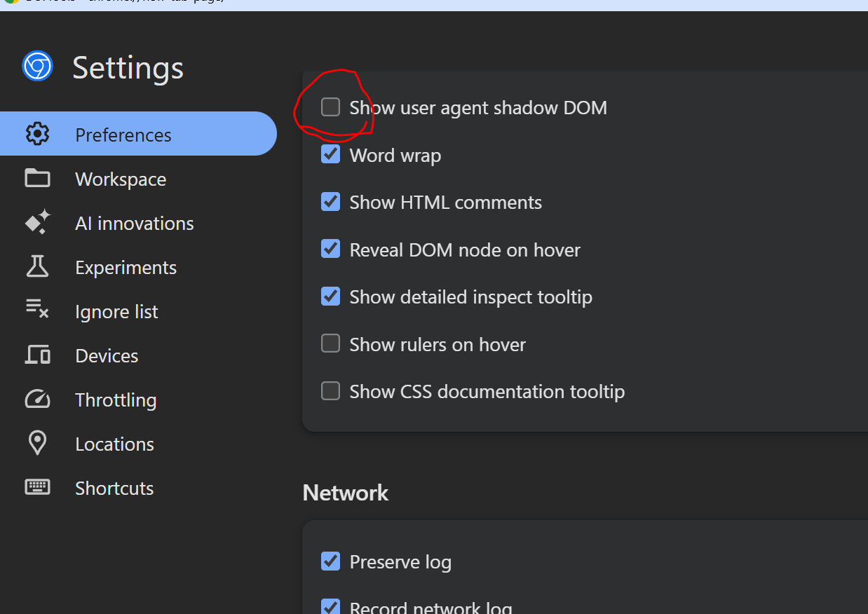Click the Experiments flask icon
This screenshot has height=614, width=868.
point(37,266)
